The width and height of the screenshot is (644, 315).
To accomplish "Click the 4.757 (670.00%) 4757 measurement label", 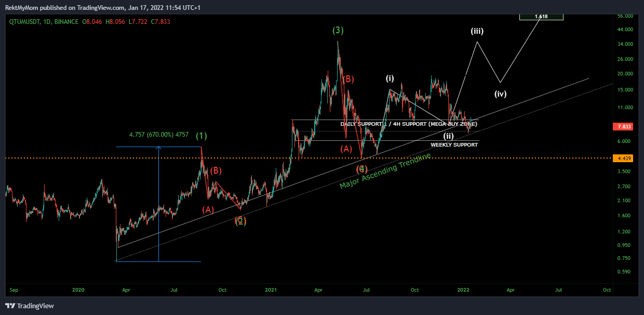I will point(158,134).
